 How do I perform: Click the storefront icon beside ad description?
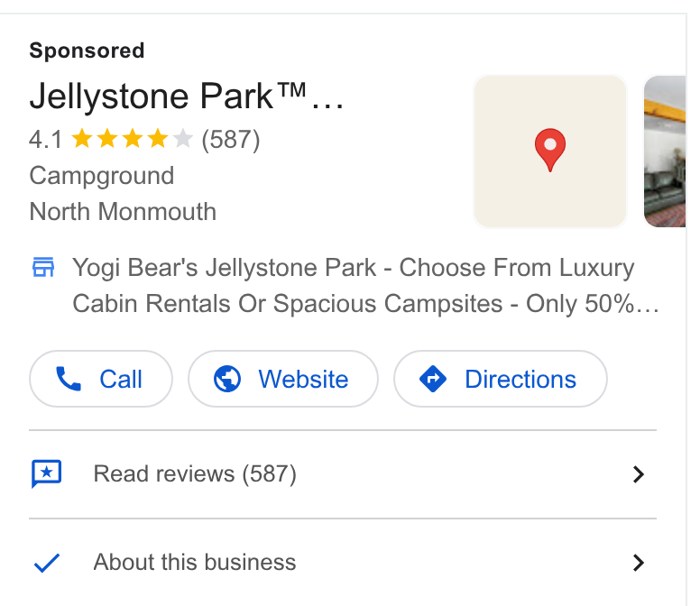tap(43, 267)
